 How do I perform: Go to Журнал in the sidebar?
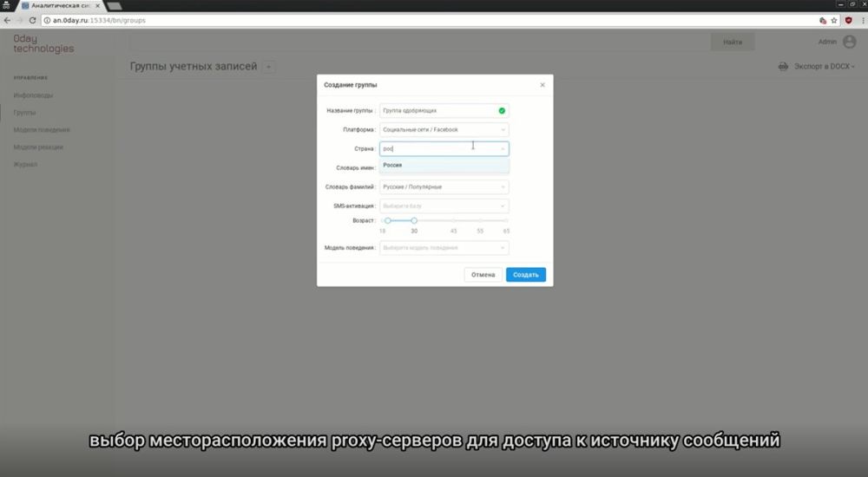tap(26, 164)
